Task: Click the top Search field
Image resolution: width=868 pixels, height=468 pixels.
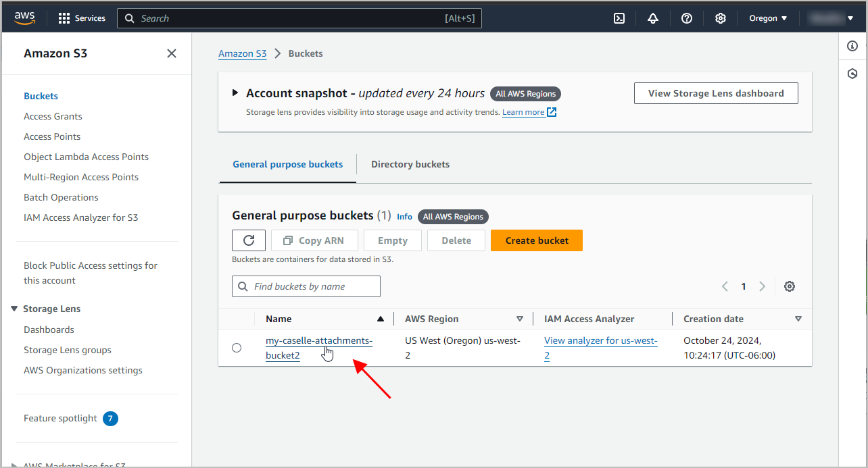Action: 299,18
